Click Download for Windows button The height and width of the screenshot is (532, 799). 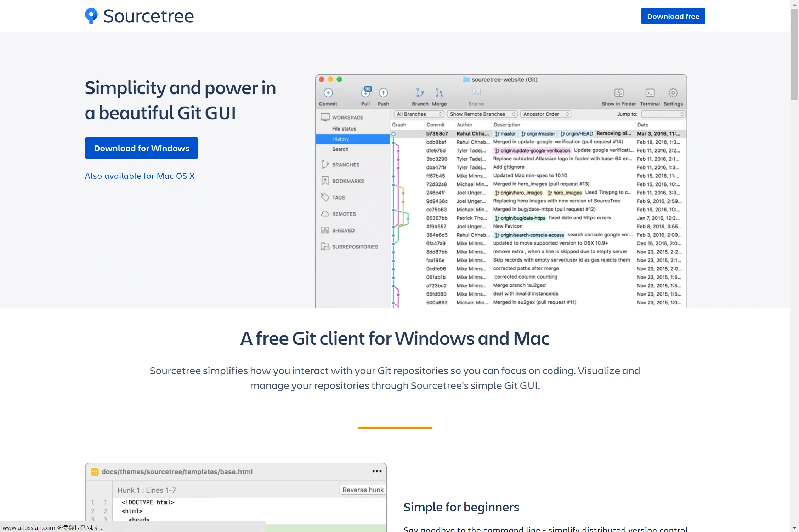click(141, 148)
